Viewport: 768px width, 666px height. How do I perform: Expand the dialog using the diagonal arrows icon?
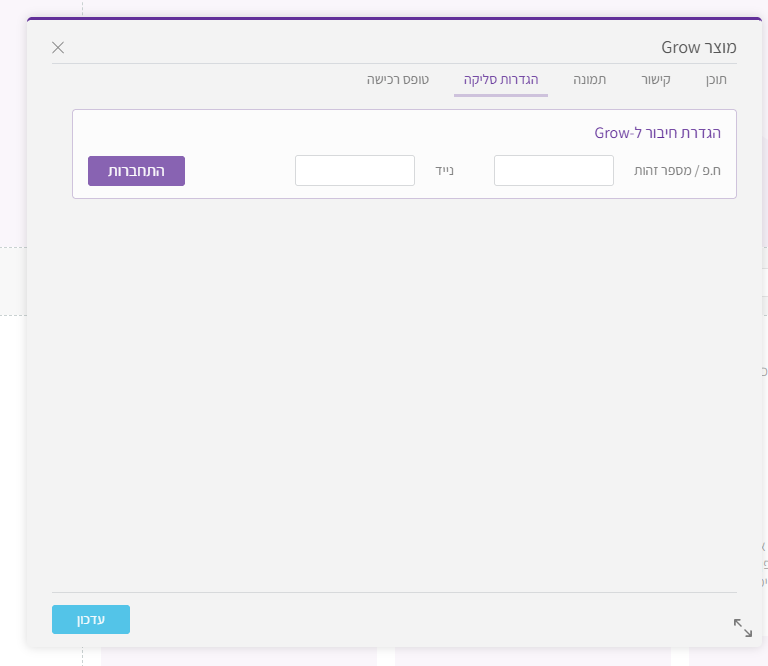[x=742, y=627]
